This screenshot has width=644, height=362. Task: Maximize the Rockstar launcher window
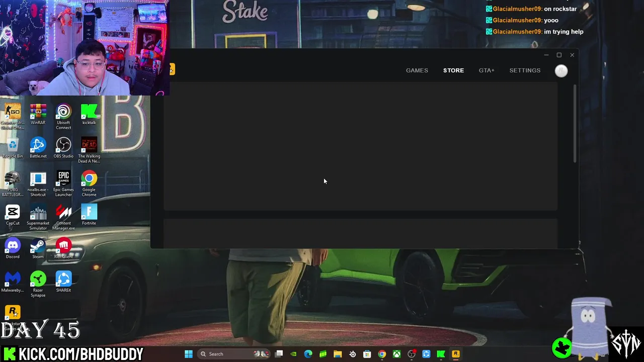(559, 55)
